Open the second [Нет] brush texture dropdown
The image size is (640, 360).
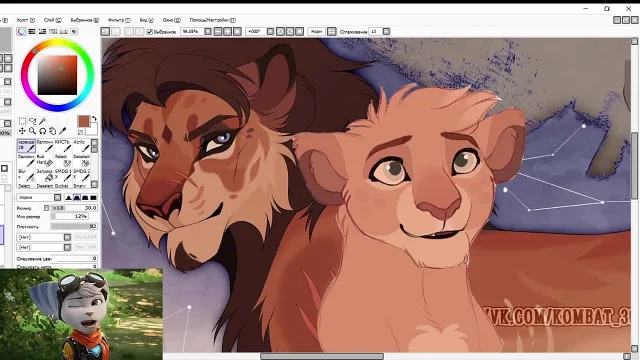(x=44, y=247)
